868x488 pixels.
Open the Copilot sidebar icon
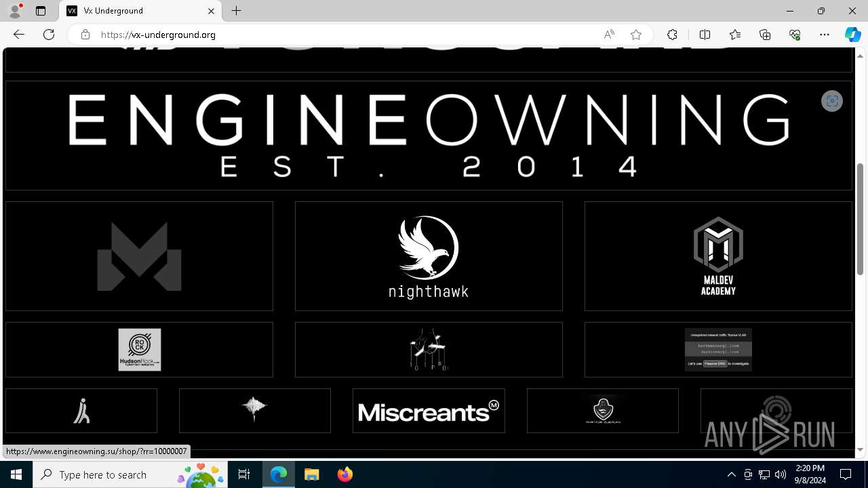[852, 35]
